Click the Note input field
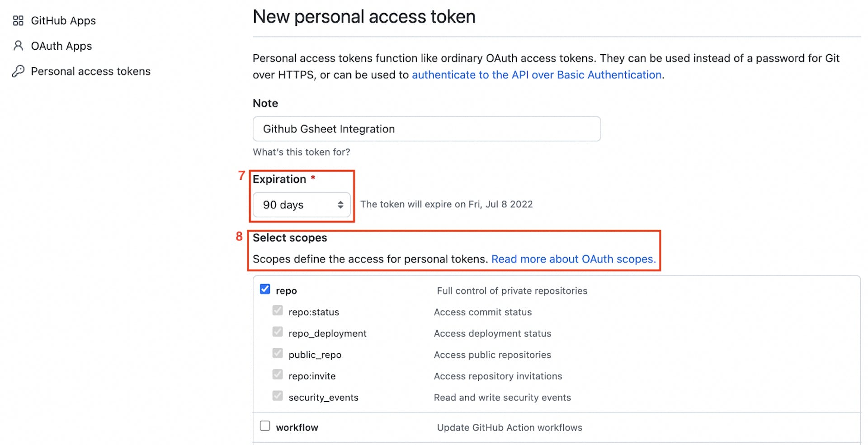Image resolution: width=868 pixels, height=445 pixels. pyautogui.click(x=426, y=129)
